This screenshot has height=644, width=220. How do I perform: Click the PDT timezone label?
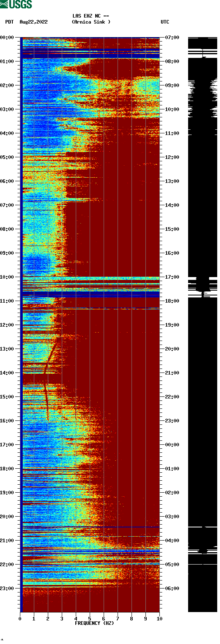(9, 22)
